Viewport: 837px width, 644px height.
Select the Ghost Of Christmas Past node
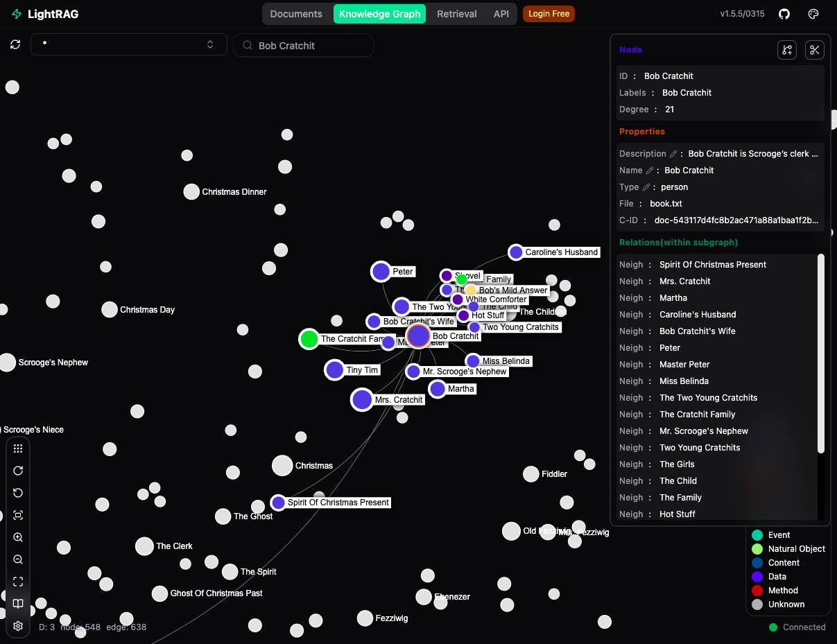point(160,594)
